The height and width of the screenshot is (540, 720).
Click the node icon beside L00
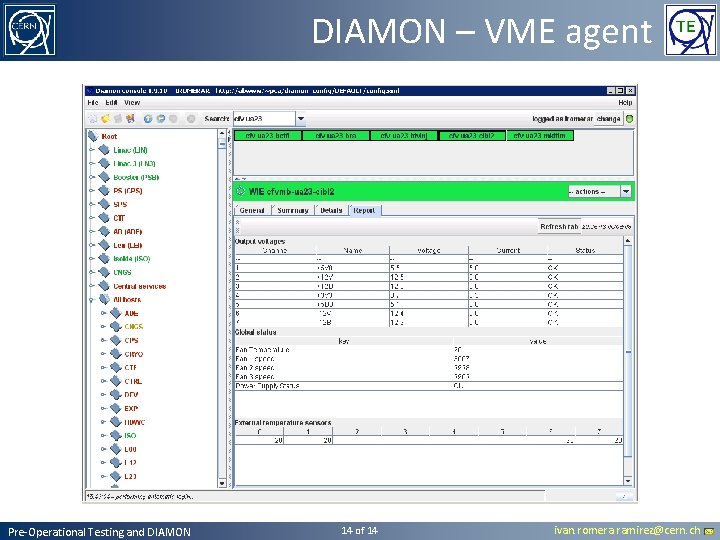(x=115, y=449)
